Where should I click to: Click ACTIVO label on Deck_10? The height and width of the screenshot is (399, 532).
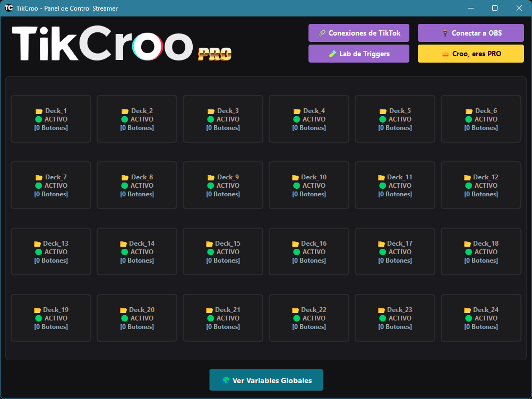coord(314,186)
